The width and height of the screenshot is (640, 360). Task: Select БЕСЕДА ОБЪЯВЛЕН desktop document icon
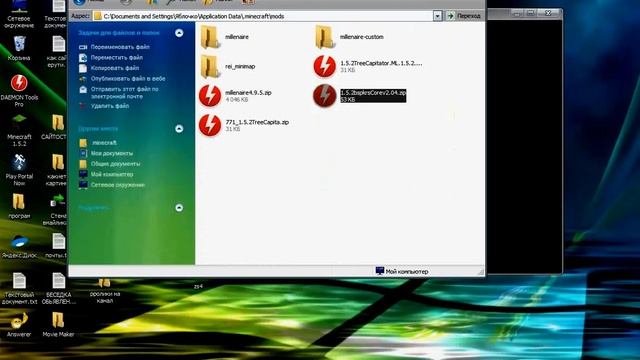tap(58, 289)
